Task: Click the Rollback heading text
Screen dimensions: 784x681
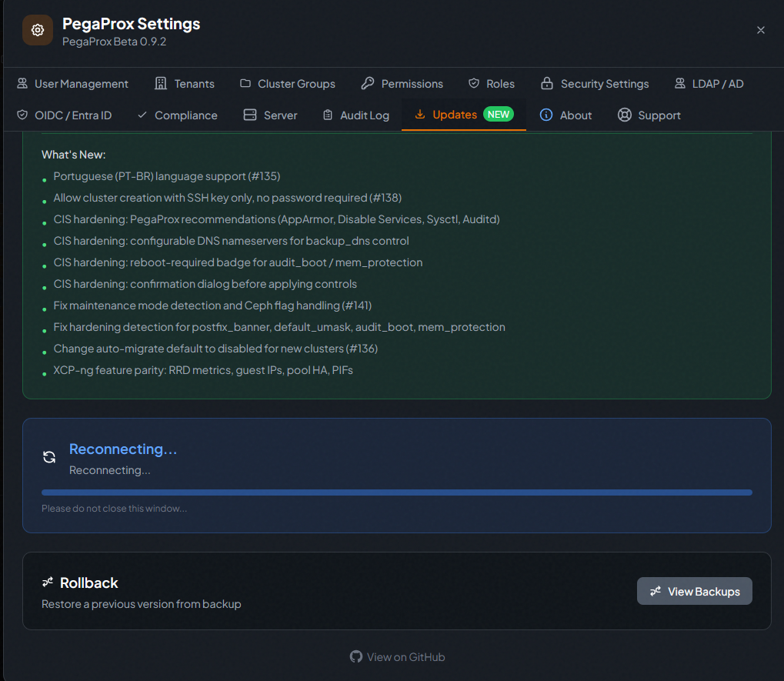Action: click(88, 583)
